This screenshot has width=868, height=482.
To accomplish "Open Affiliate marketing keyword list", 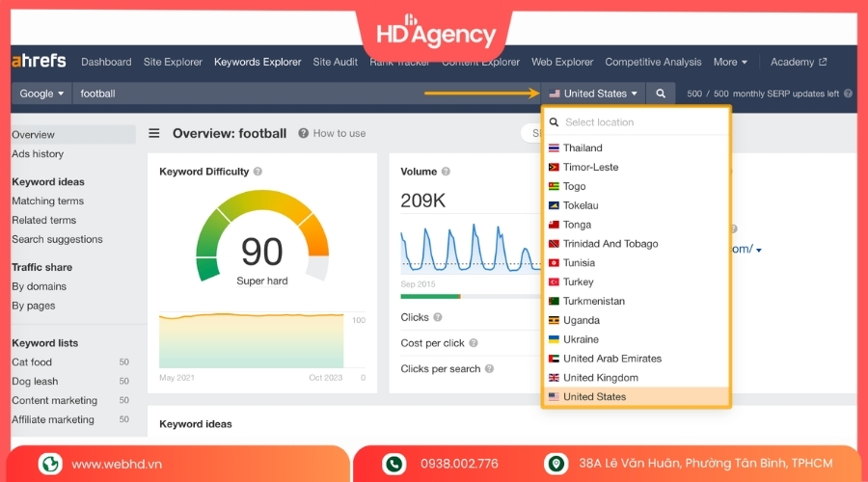I will point(53,419).
